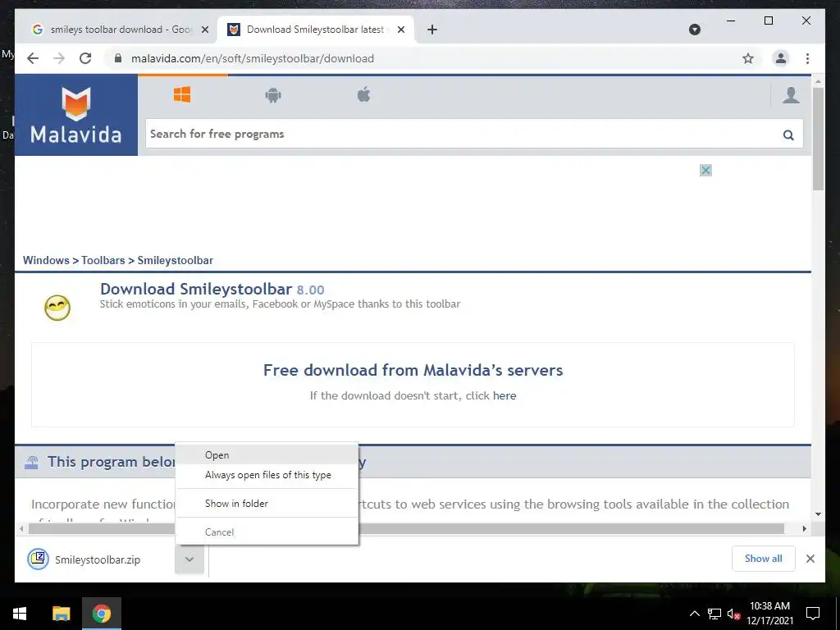840x630 pixels.
Task: Click the address bar URL
Action: 253,58
